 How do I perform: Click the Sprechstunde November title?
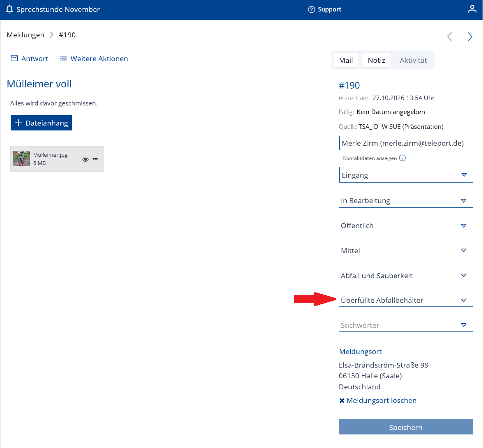coord(58,9)
